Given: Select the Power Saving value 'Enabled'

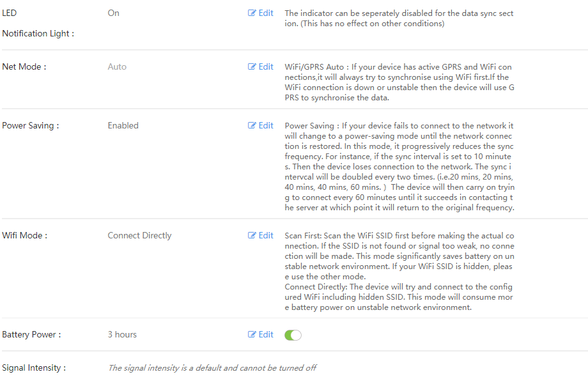Looking at the screenshot, I should tap(123, 125).
